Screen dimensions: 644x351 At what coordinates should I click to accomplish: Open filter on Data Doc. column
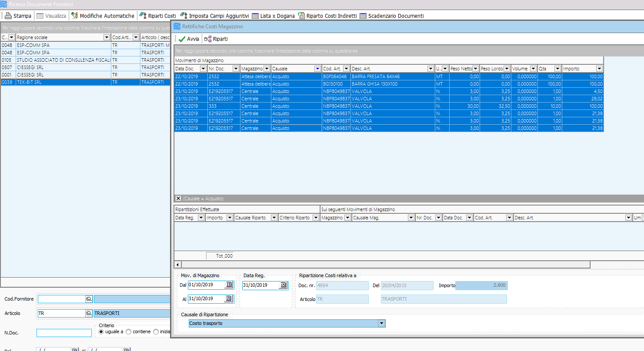[x=203, y=69]
